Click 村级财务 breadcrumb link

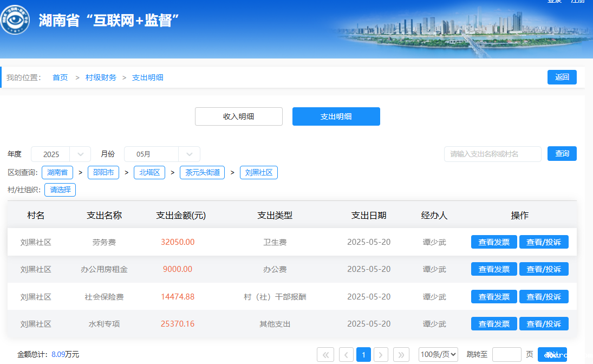[x=101, y=77]
